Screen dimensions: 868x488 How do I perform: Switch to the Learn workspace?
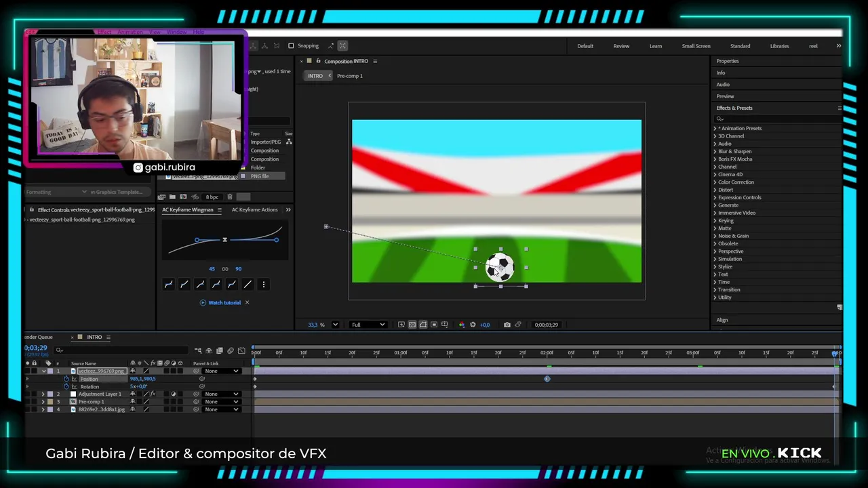(656, 46)
